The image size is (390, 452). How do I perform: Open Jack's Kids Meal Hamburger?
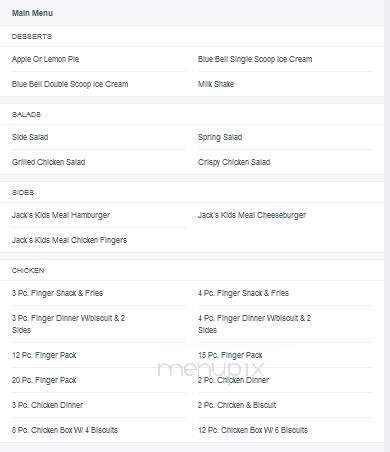61,215
